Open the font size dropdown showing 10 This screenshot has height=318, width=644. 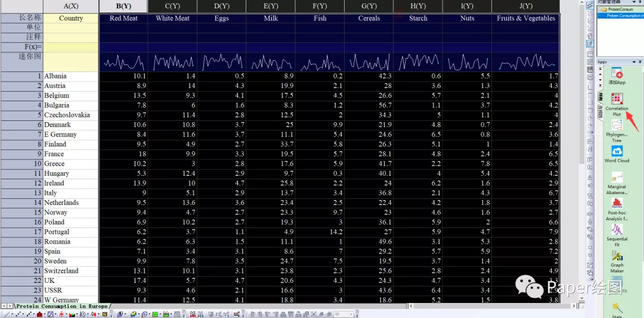tap(345, 314)
